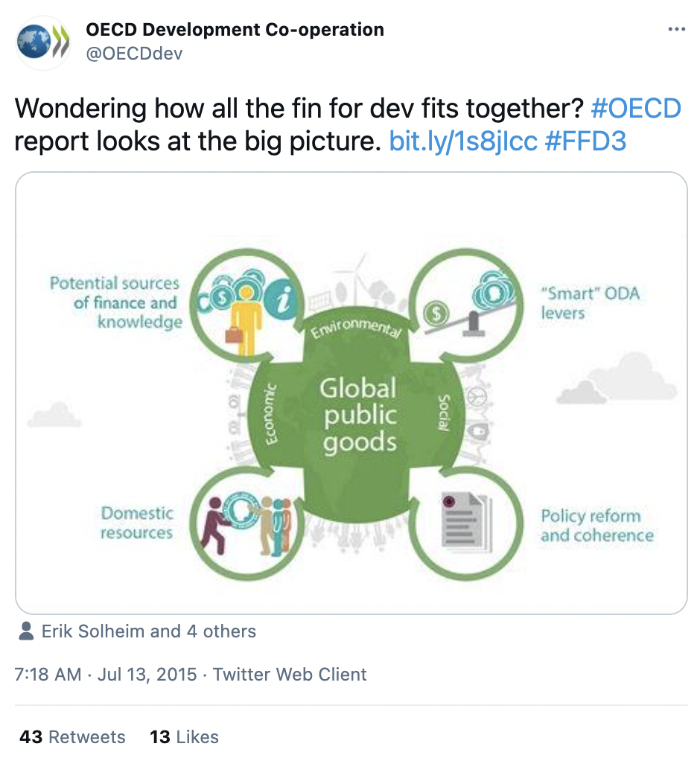The height and width of the screenshot is (764, 700).
Task: Click the Policy reform and coherence label
Action: click(x=597, y=526)
